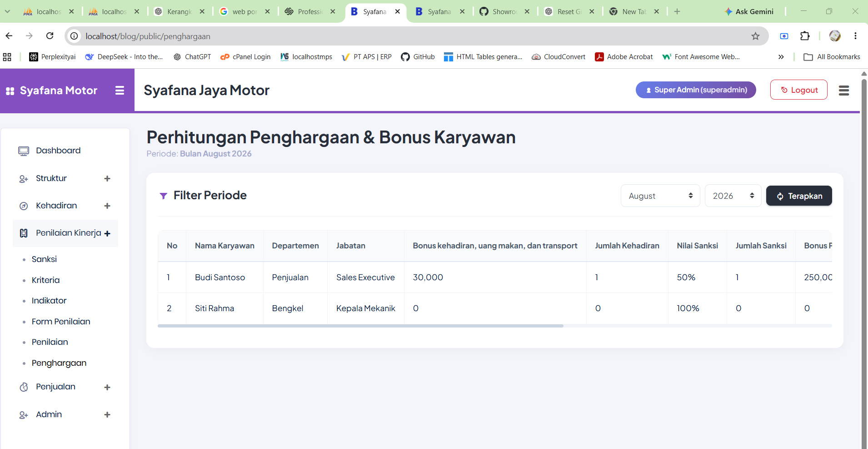The width and height of the screenshot is (868, 449).
Task: Open the Sanksi submenu item
Action: coord(44,259)
